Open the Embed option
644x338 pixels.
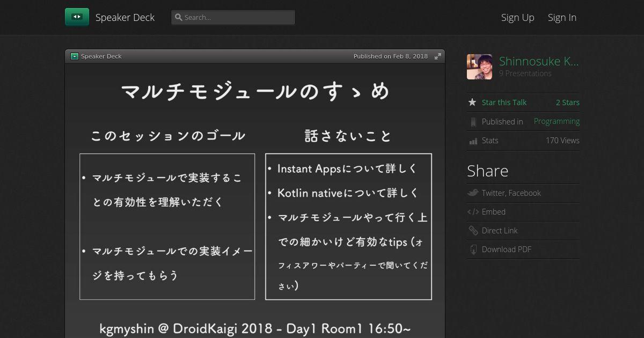coord(494,212)
